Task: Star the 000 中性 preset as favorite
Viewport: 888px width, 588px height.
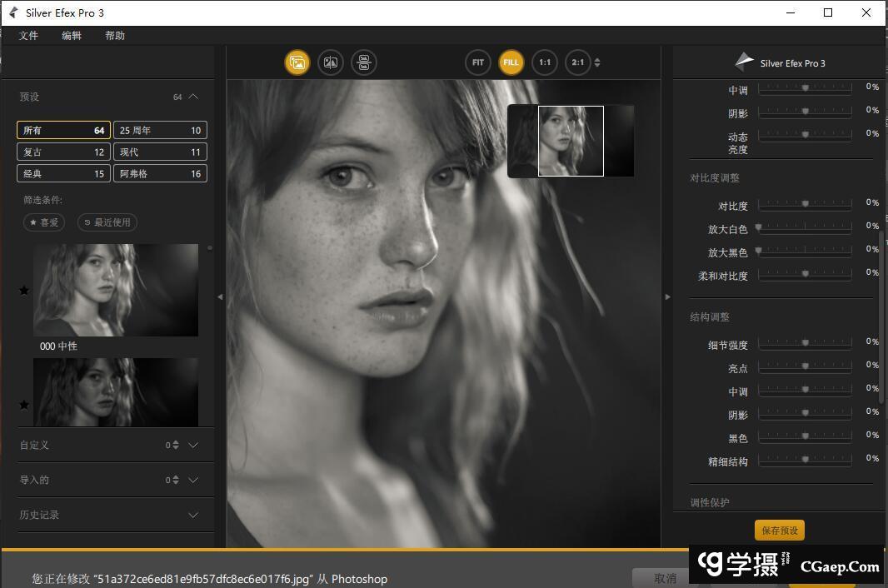Action: [24, 291]
